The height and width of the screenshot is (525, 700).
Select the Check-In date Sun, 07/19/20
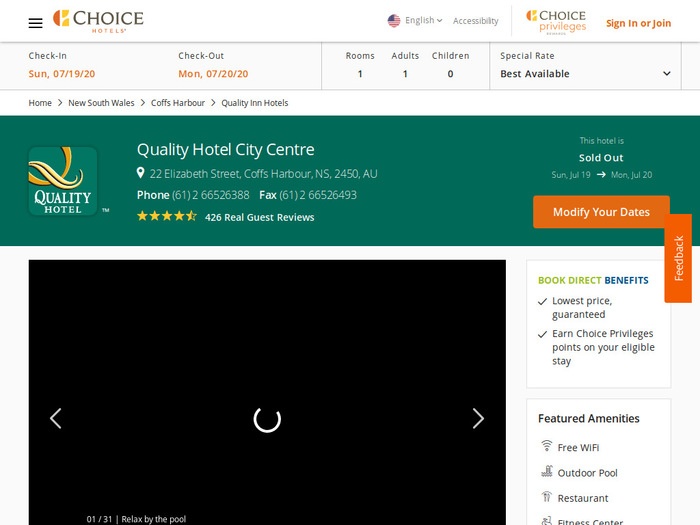(62, 74)
